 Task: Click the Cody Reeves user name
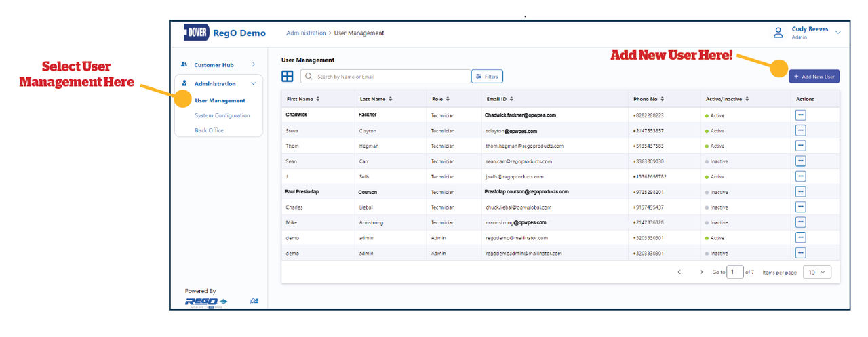tap(810, 29)
